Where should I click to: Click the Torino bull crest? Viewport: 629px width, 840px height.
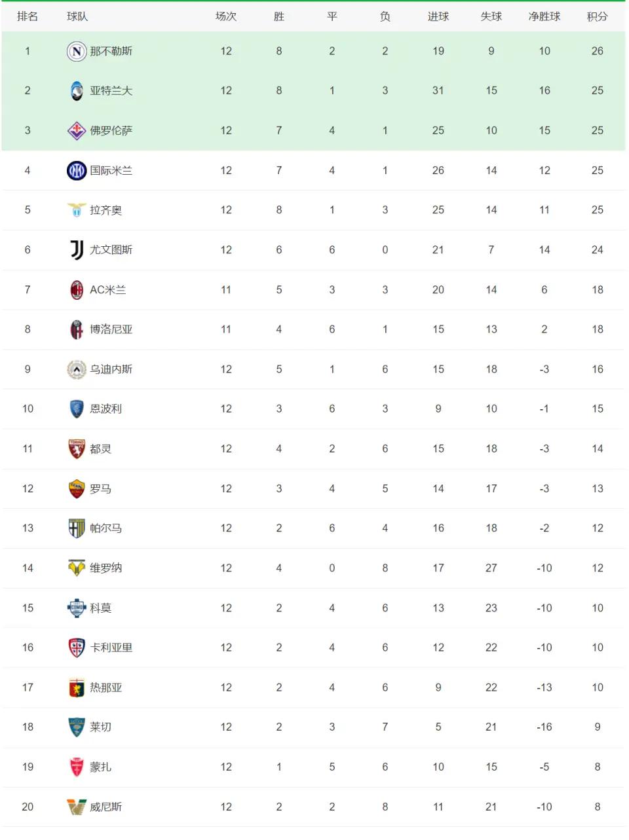tap(77, 449)
